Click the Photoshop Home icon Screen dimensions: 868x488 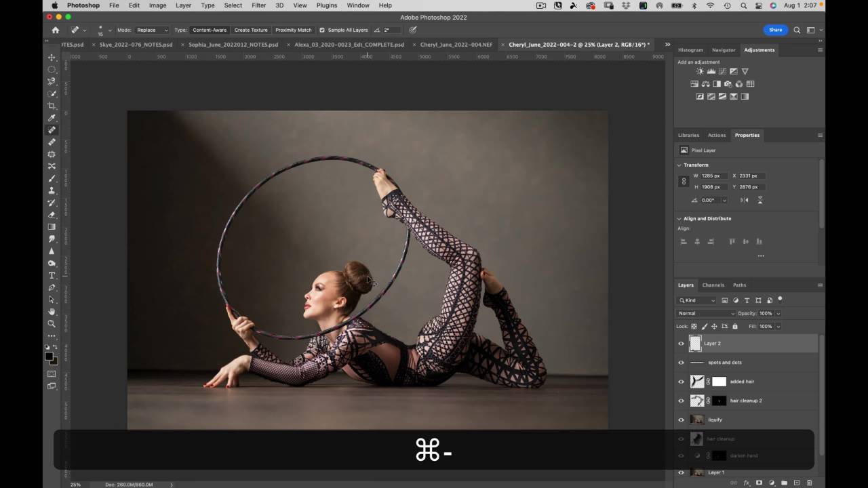tap(55, 30)
